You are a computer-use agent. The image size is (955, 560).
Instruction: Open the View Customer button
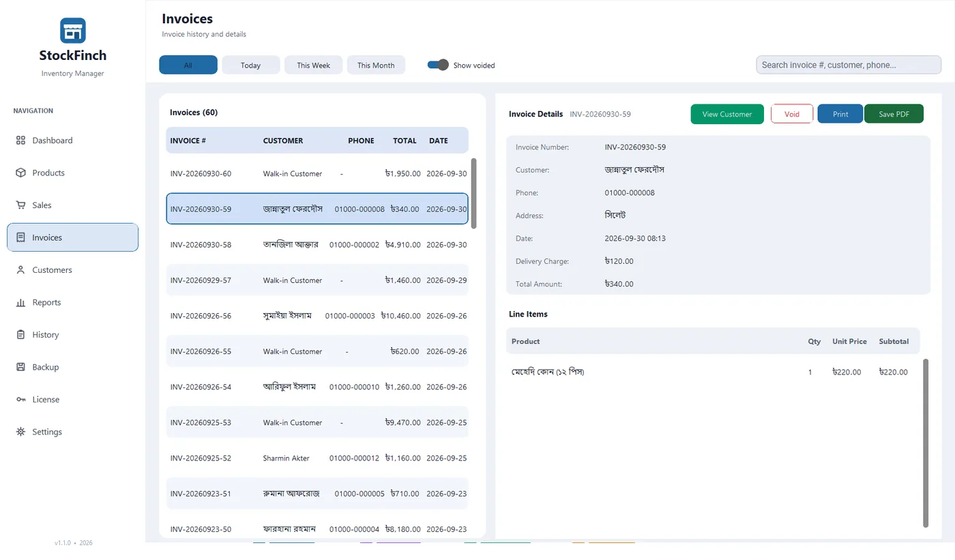point(727,114)
